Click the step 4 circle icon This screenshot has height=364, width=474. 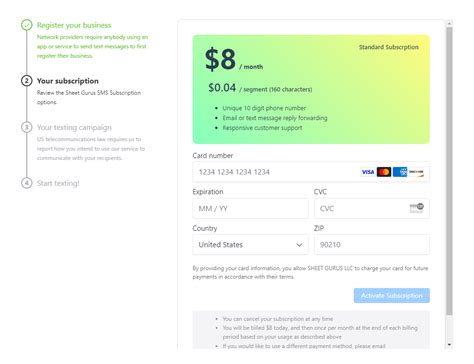point(27,183)
